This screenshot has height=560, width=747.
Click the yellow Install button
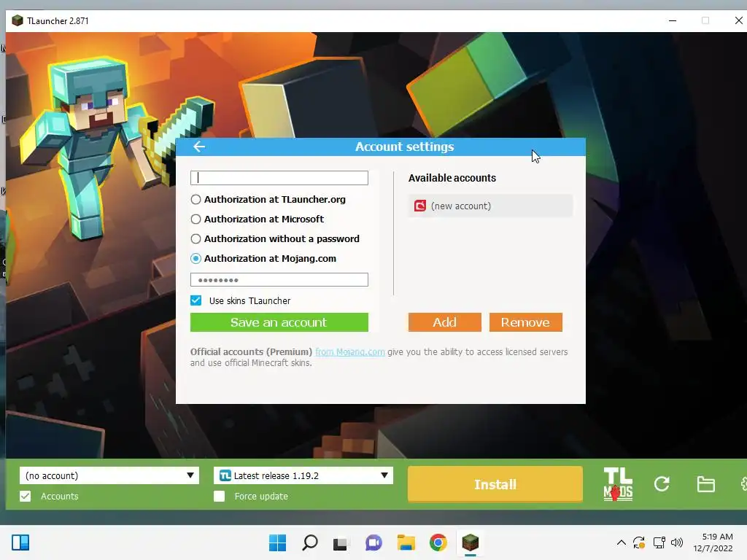(x=495, y=484)
